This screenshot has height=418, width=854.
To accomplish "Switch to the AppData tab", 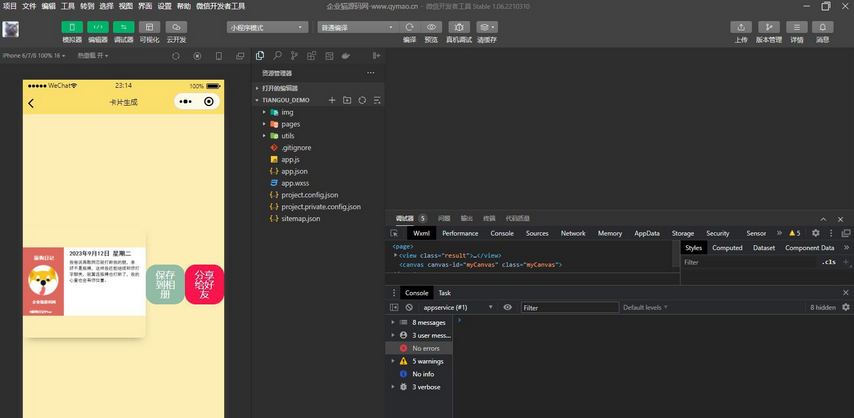I will 647,233.
